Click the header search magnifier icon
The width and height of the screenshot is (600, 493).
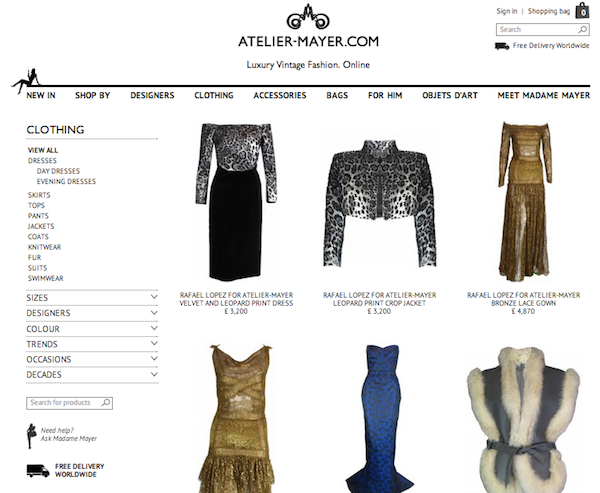click(x=582, y=29)
